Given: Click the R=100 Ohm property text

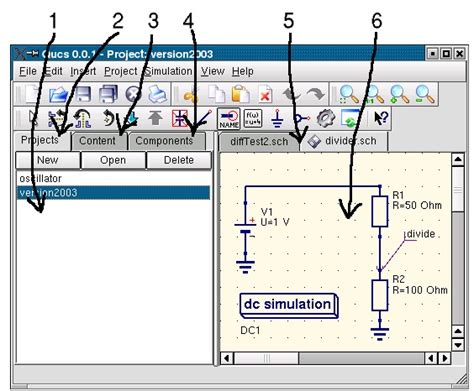Looking at the screenshot, I should click(x=420, y=290).
